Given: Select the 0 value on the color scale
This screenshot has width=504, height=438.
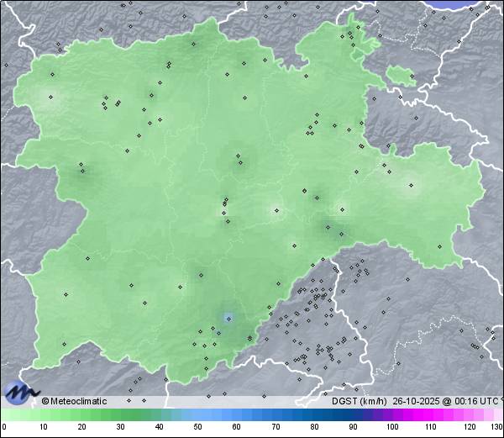Looking at the screenshot, I should click(x=4, y=427).
